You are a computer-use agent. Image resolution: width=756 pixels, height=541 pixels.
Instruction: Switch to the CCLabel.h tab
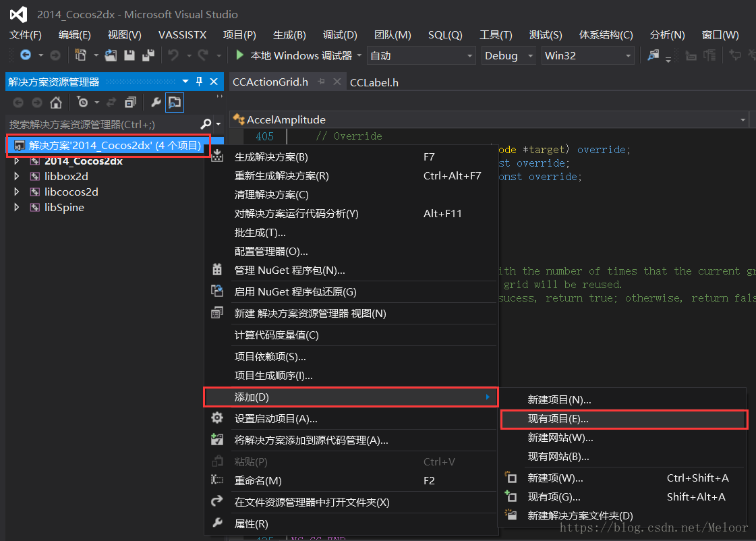coord(374,82)
